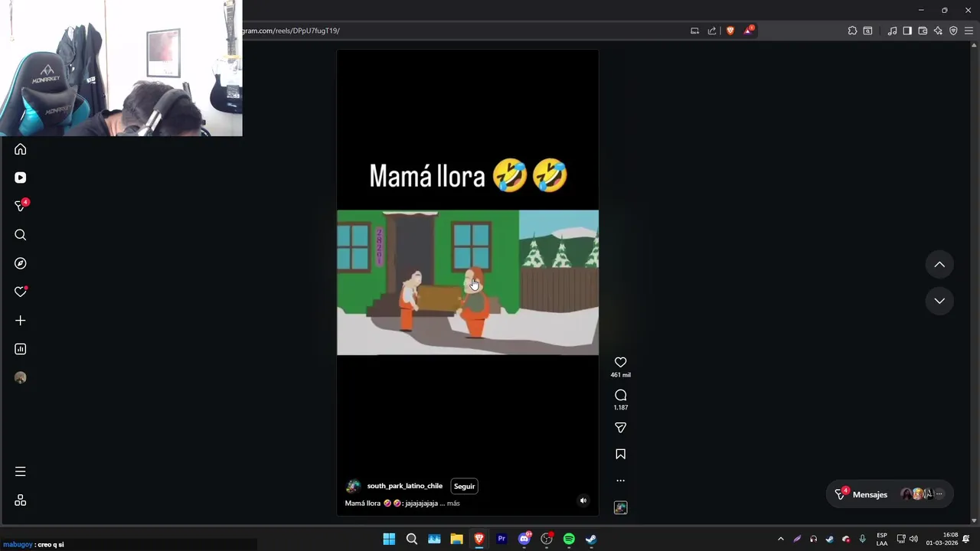Open media control music note icon
This screenshot has height=551, width=980.
click(x=892, y=31)
